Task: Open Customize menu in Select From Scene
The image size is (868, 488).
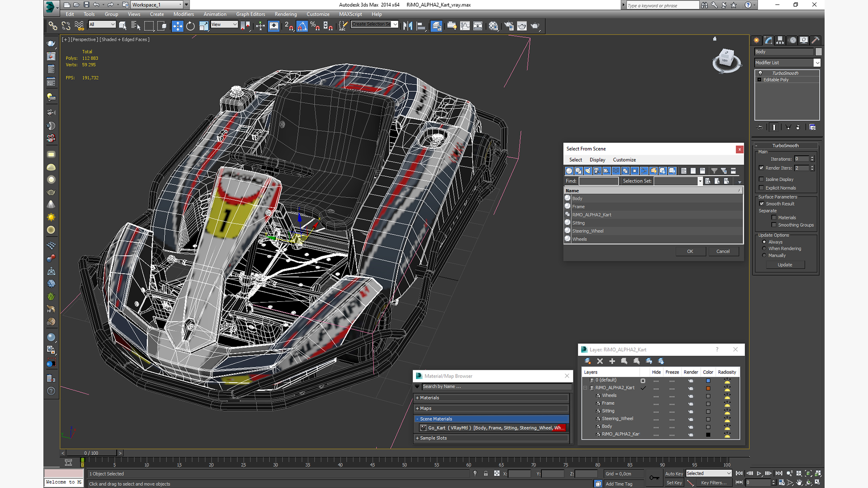Action: point(624,160)
